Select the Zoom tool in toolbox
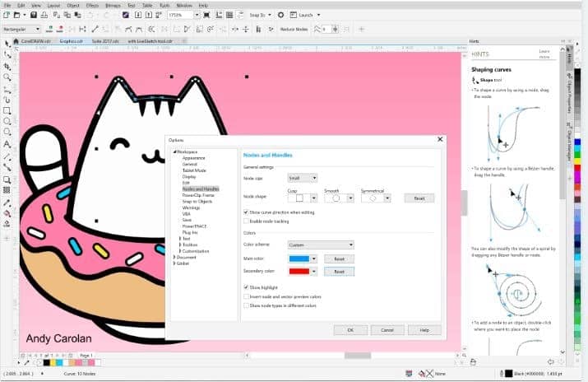 point(7,77)
